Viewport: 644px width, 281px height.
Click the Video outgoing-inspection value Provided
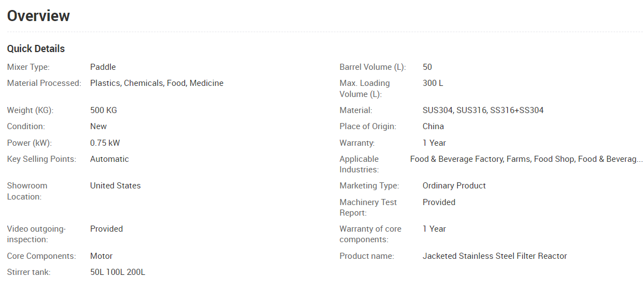(106, 229)
